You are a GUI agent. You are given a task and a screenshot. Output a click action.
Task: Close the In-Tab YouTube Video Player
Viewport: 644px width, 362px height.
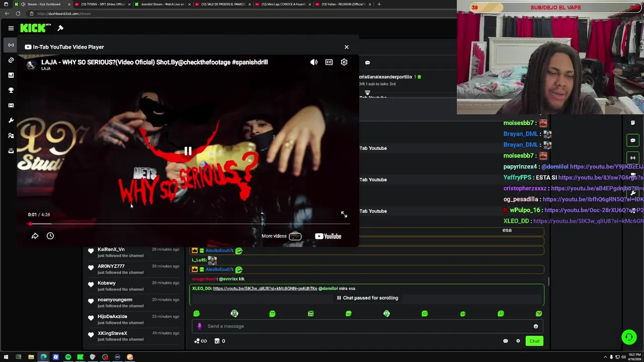click(x=346, y=47)
